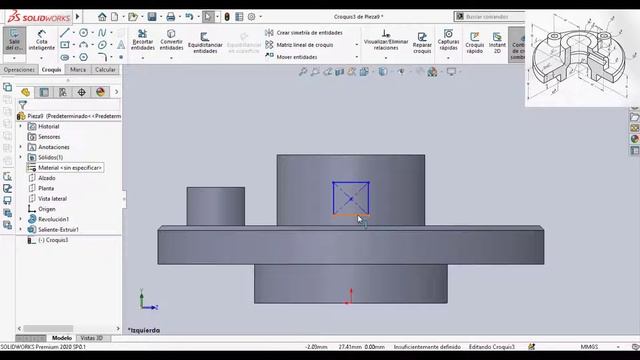Click the Home icon in title toolbar
This screenshot has height=360, width=640.
click(102, 17)
